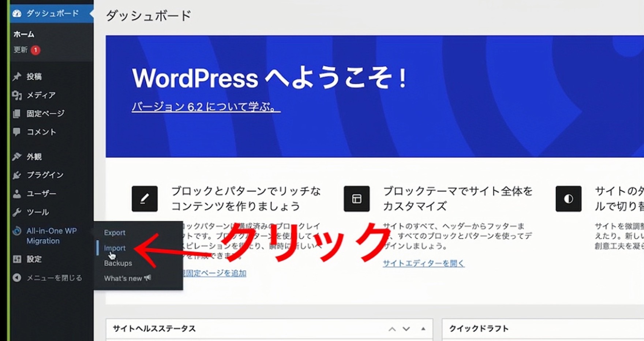The width and height of the screenshot is (644, 341).
Task: Click the WordPress へようこそ! banner heading
Action: pyautogui.click(x=270, y=78)
